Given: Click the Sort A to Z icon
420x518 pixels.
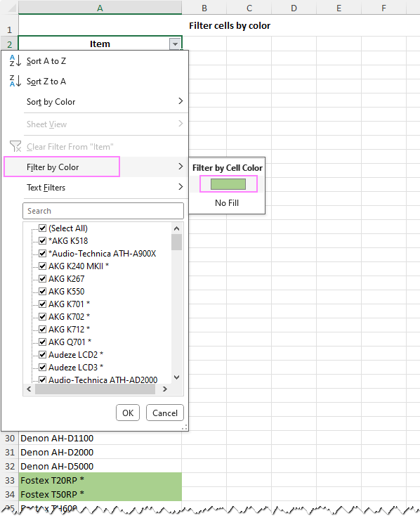Looking at the screenshot, I should tap(15, 60).
